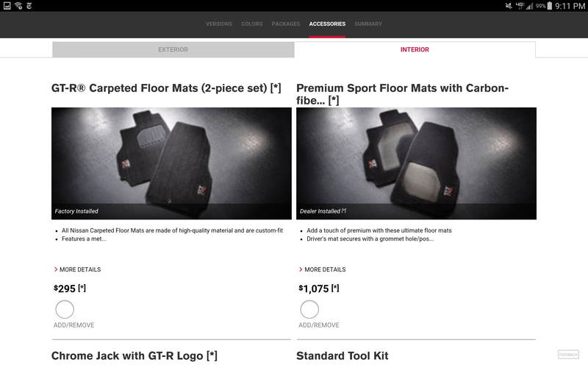
Task: Click the footnote asterisk beside $1,075 price
Action: 335,288
